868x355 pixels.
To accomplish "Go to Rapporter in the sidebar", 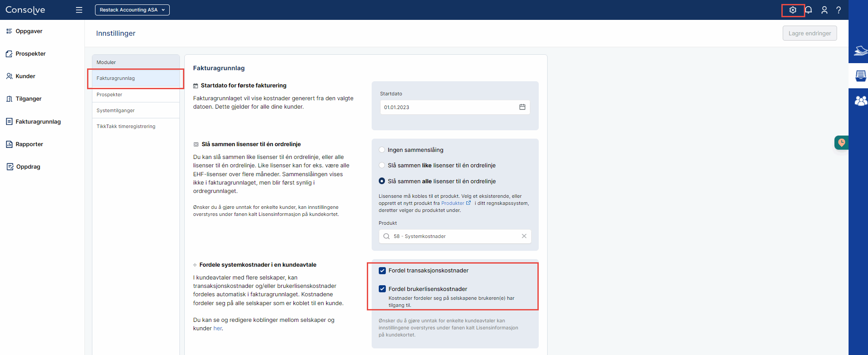I will point(29,144).
